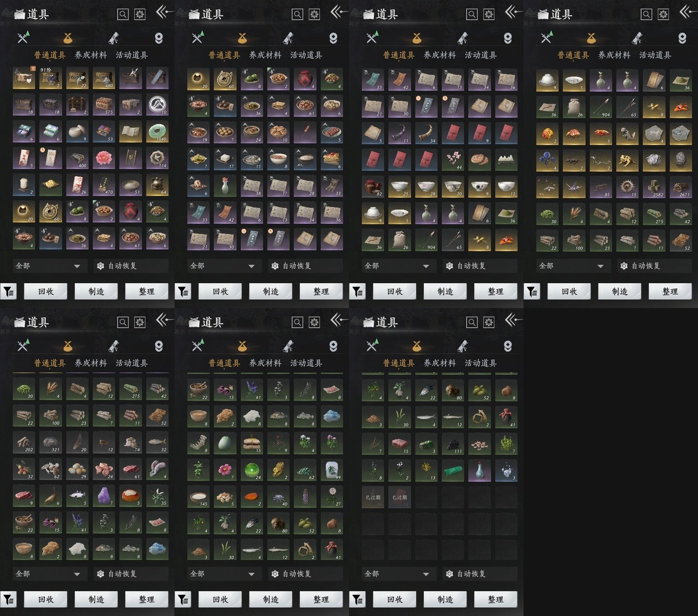Select the dark grapes stack of 111

coord(453,444)
